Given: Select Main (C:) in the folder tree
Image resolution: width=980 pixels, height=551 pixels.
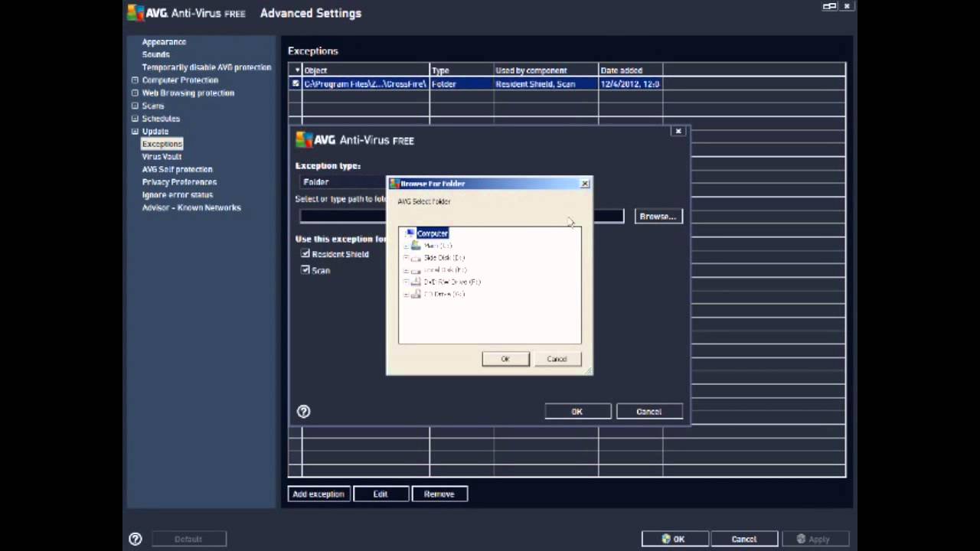Looking at the screenshot, I should [438, 246].
